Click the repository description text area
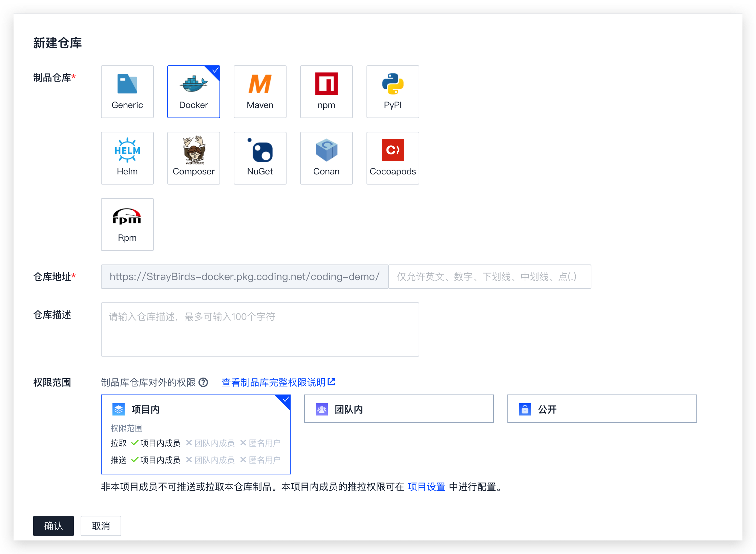The height and width of the screenshot is (554, 756). tap(260, 329)
